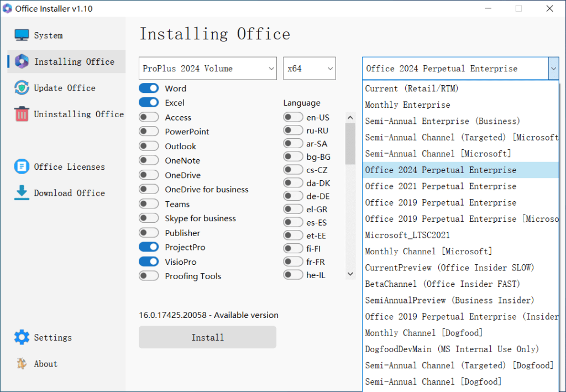Enable the he-IL language toggle
The height and width of the screenshot is (392, 566).
pos(293,275)
